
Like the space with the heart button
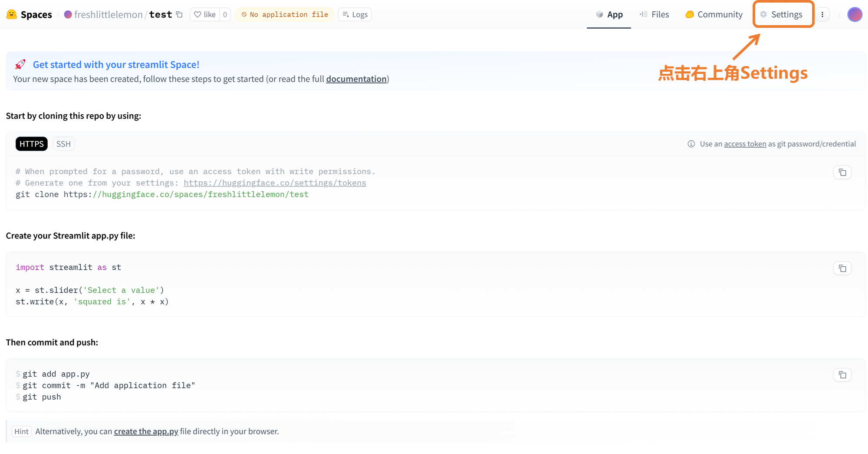(x=204, y=14)
